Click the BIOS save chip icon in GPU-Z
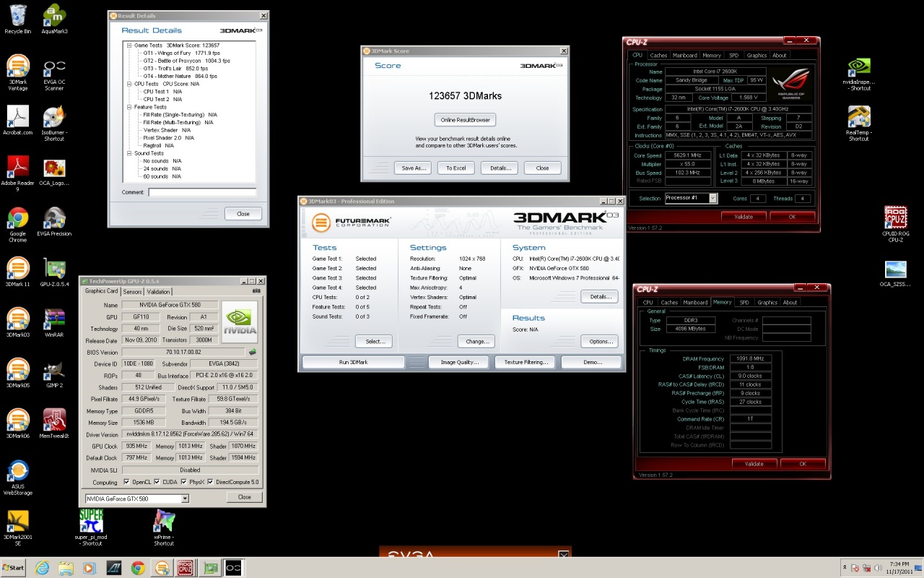 click(252, 352)
